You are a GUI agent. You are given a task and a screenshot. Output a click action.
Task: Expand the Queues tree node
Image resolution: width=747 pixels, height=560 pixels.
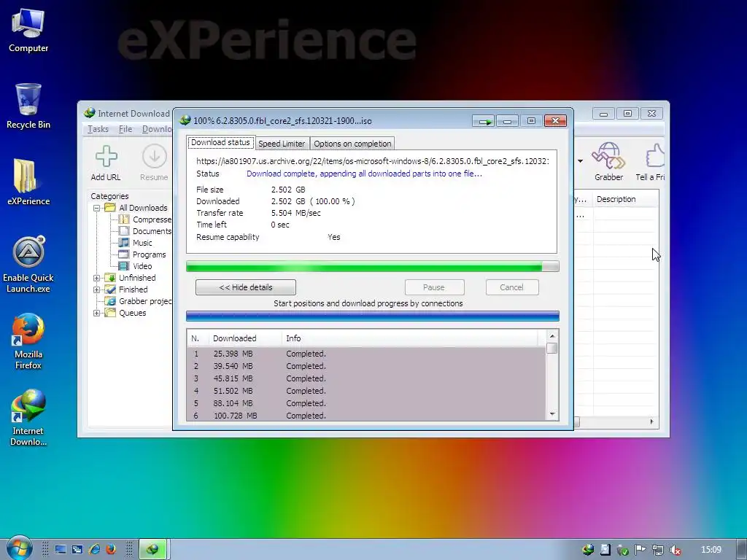[97, 313]
